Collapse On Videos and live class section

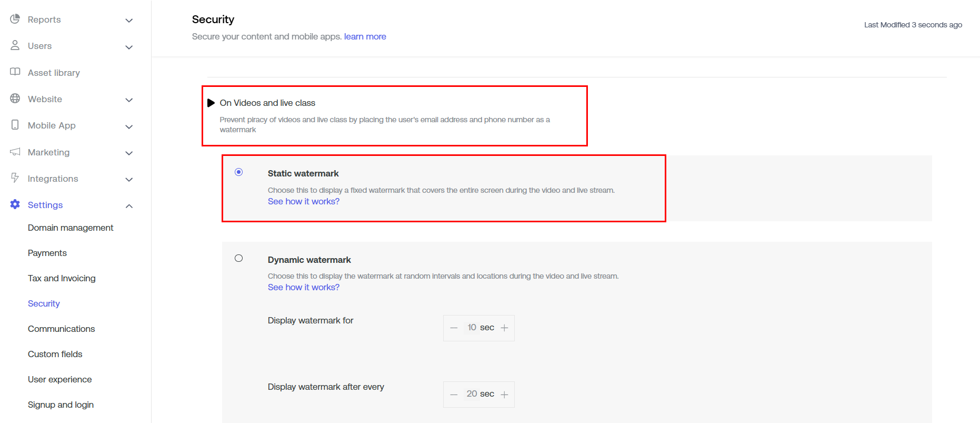point(211,103)
